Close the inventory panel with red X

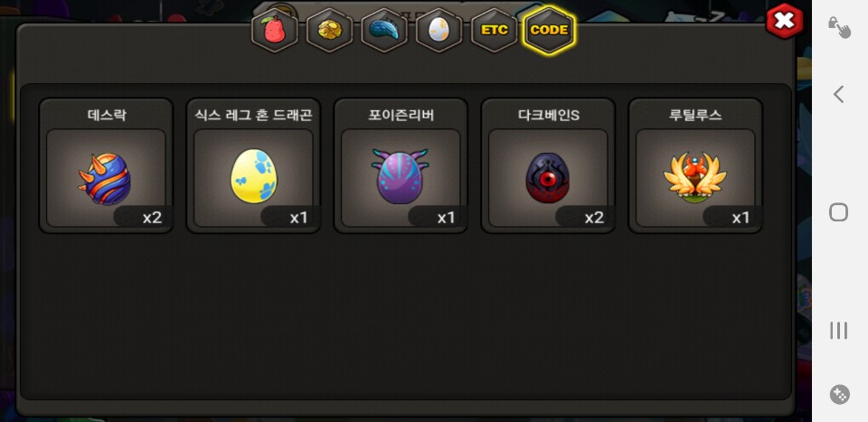(x=785, y=21)
